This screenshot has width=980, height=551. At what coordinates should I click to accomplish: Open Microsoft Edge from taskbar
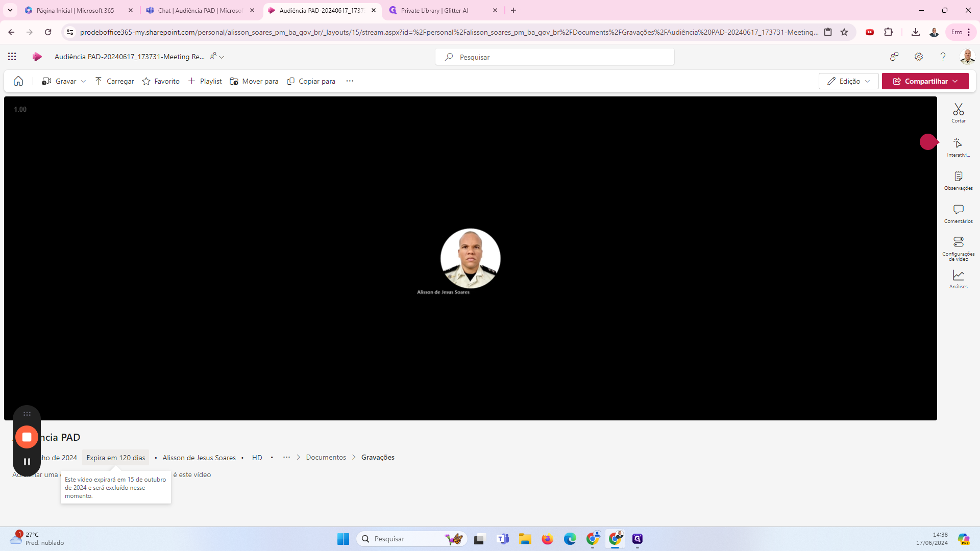[570, 539]
